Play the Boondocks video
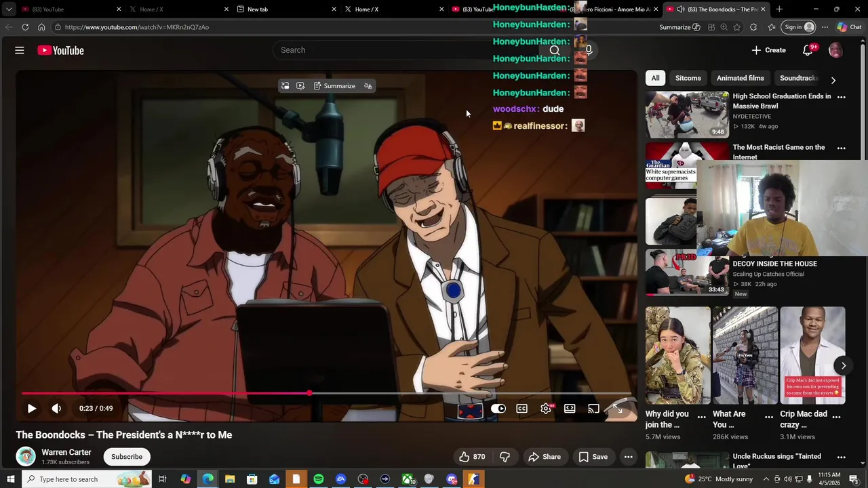Image resolution: width=868 pixels, height=488 pixels. click(x=32, y=408)
